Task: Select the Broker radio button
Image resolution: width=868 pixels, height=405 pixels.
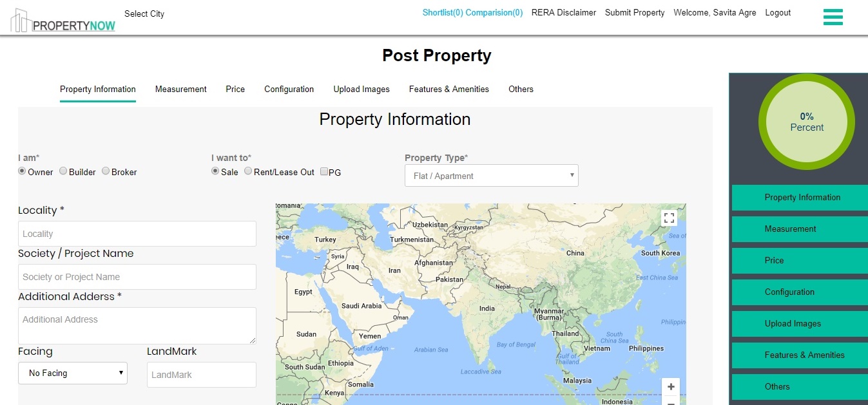Action: pos(106,171)
